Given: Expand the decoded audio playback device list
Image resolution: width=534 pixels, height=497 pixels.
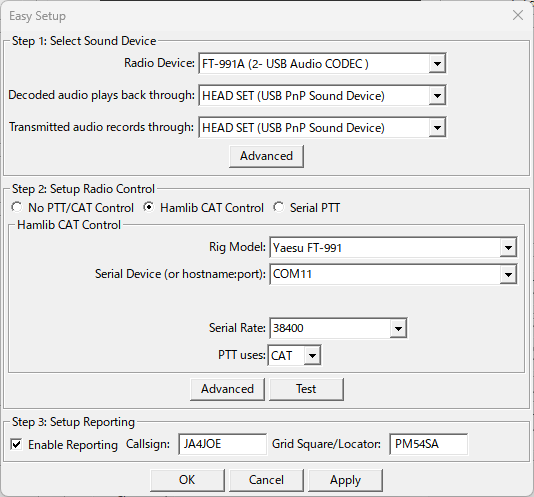Looking at the screenshot, I should click(x=437, y=95).
